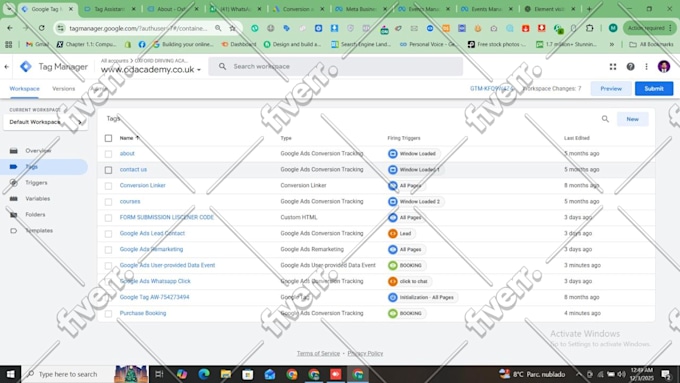Switch to the Conversion browser tab
Screen dimensions: 680x383
[298, 9]
